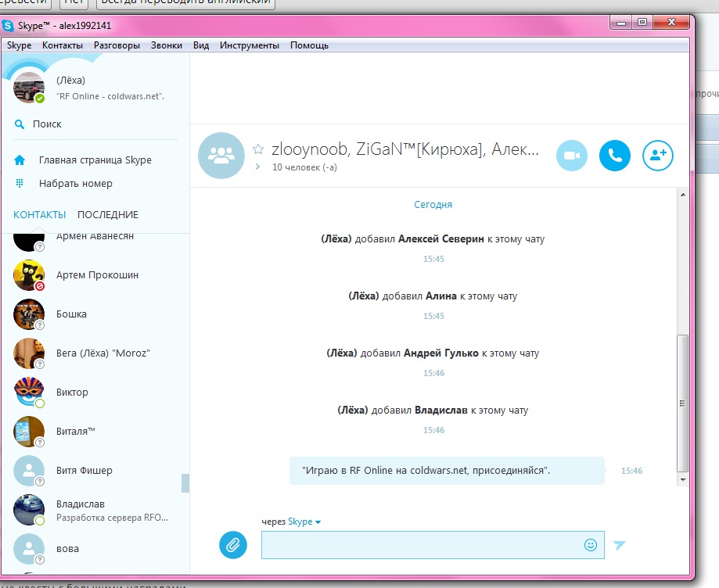Click Бошка's avatar picture
The width and height of the screenshot is (719, 588).
[29, 314]
